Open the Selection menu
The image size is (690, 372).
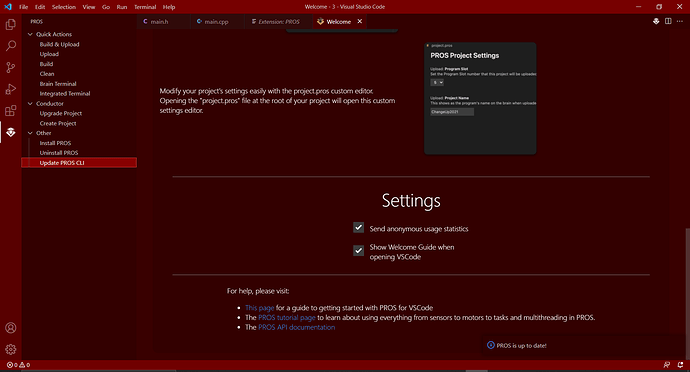[64, 7]
